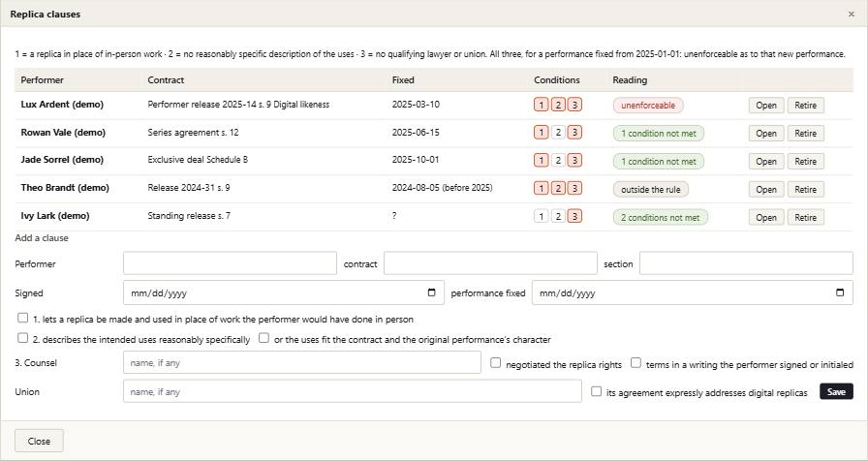Screen dimensions: 868x461
Task: Check 'uses fit the contract' option
Action: 264,338
